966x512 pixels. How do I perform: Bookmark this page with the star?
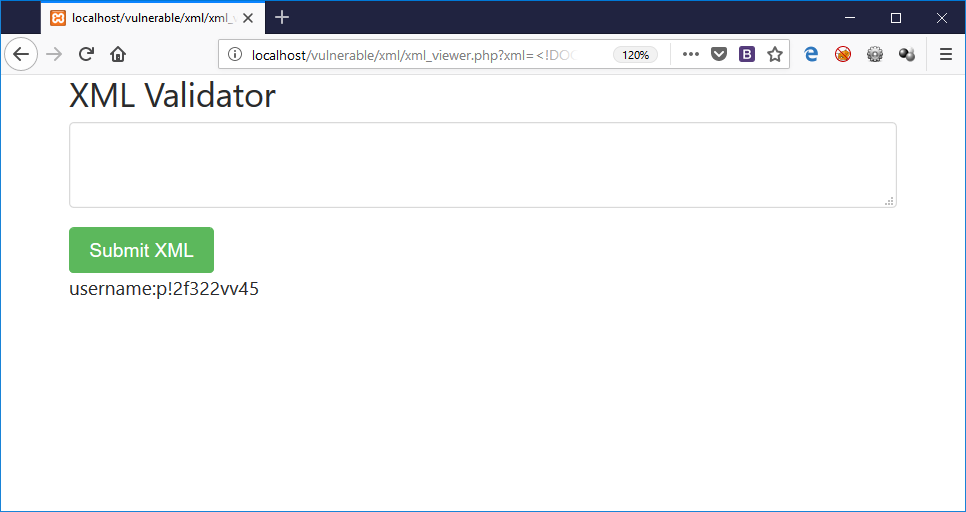point(774,55)
